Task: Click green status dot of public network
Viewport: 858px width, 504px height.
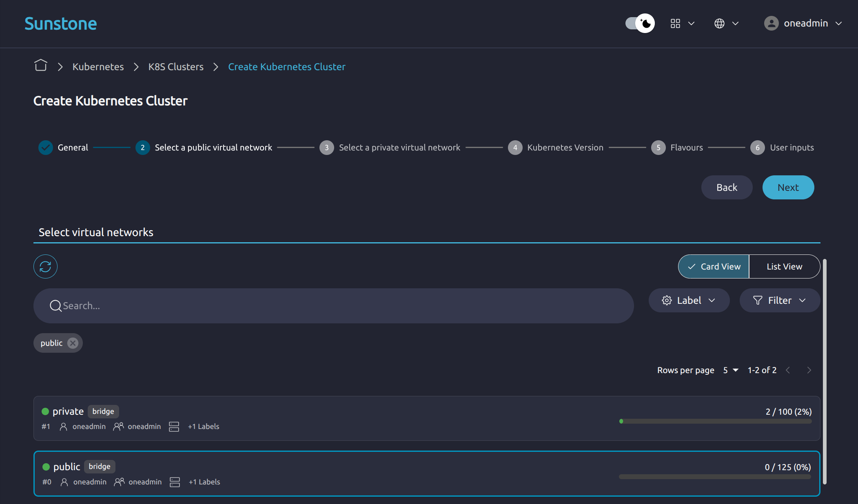Action: (46, 467)
